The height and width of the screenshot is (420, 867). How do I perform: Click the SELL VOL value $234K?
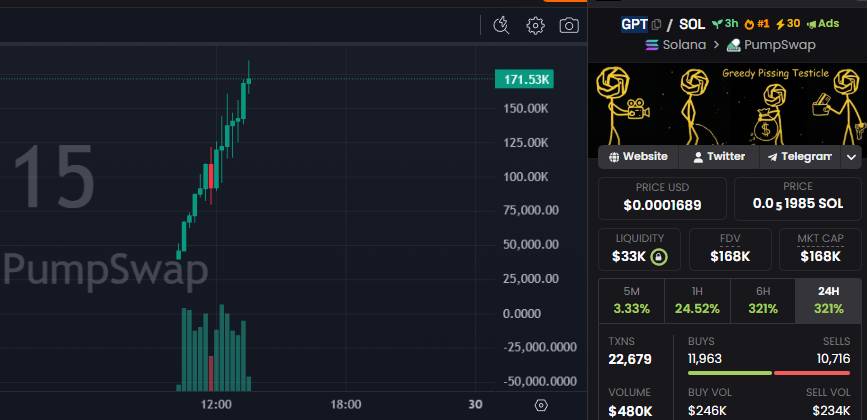coord(832,411)
